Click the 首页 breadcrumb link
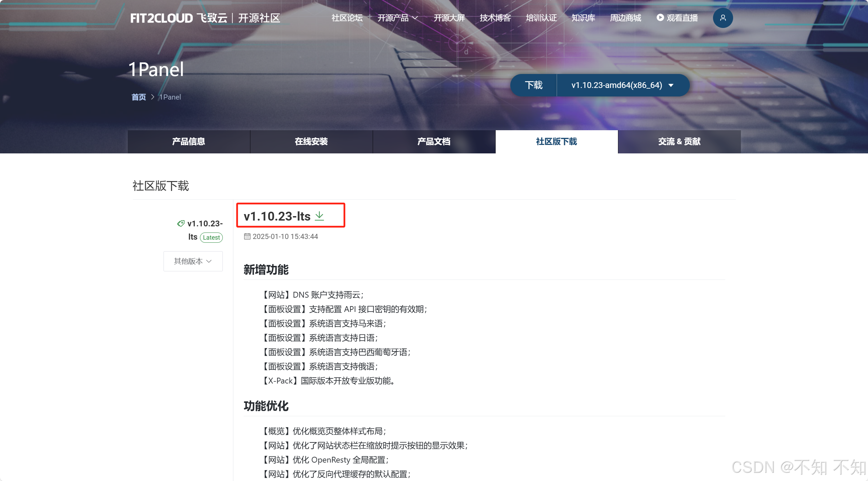 point(139,97)
